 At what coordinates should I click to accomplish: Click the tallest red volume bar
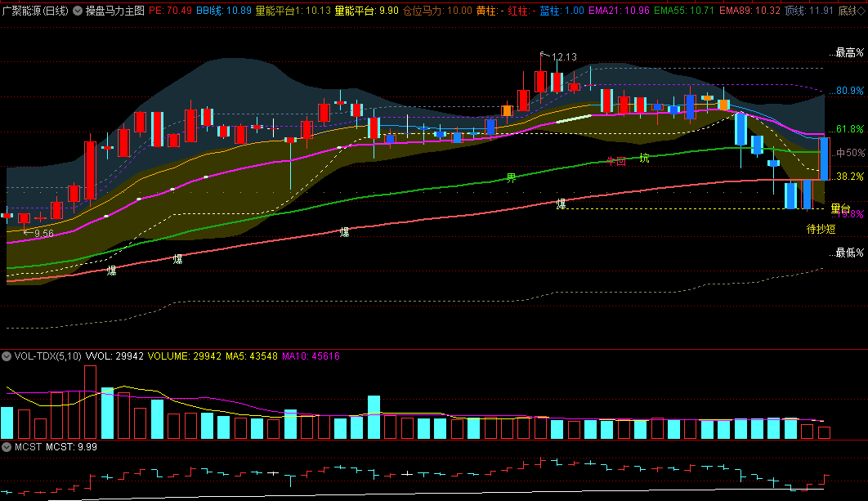(x=90, y=402)
